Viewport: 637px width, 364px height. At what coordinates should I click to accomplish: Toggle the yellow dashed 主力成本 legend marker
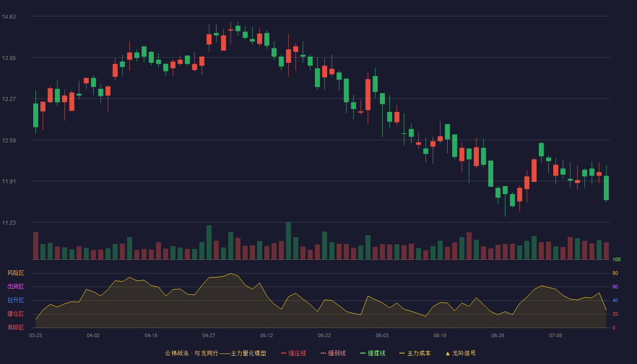tap(402, 353)
